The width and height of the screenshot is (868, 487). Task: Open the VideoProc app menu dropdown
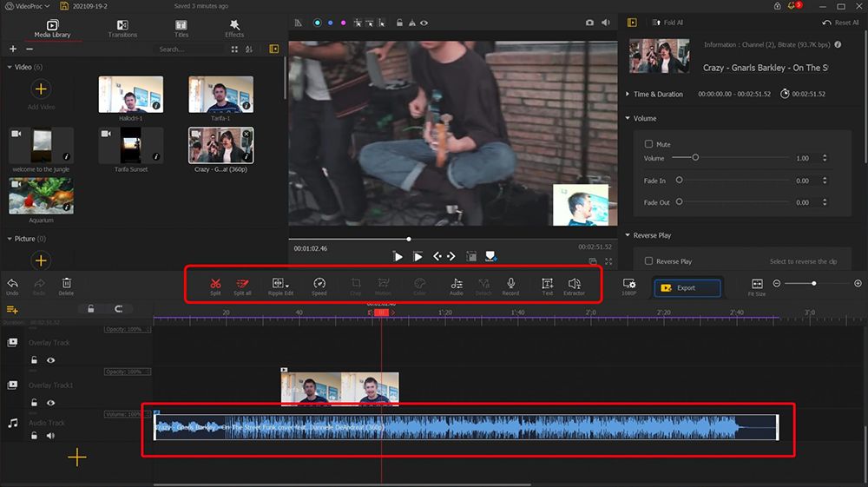tap(27, 6)
